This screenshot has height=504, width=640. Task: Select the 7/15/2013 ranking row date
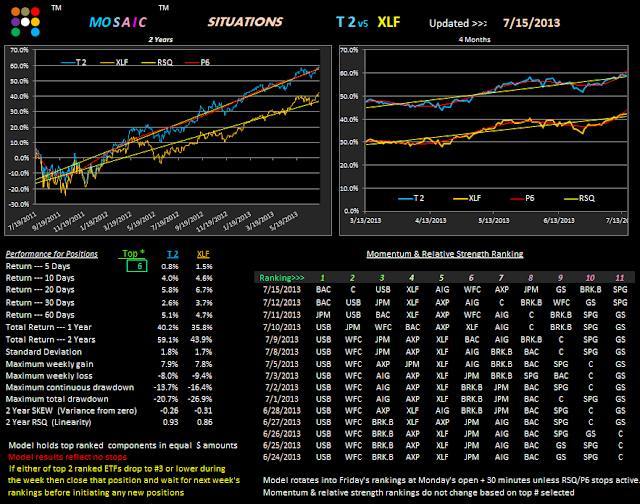click(282, 290)
